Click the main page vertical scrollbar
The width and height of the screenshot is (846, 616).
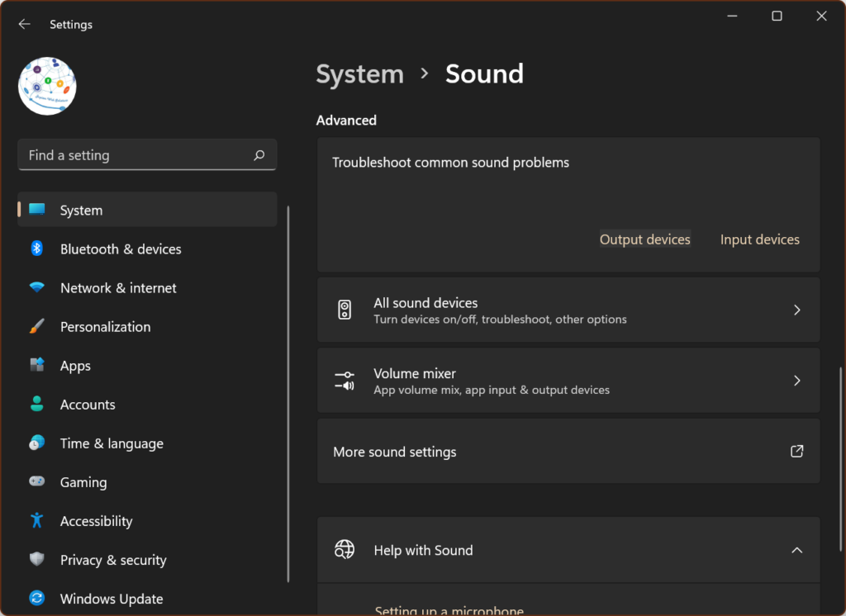coord(840,458)
